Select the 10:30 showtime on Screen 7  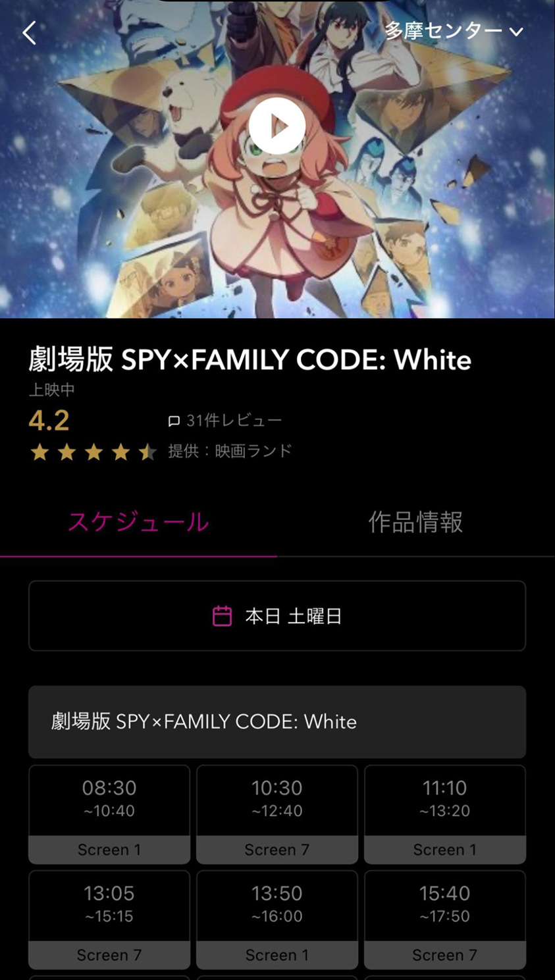[277, 814]
